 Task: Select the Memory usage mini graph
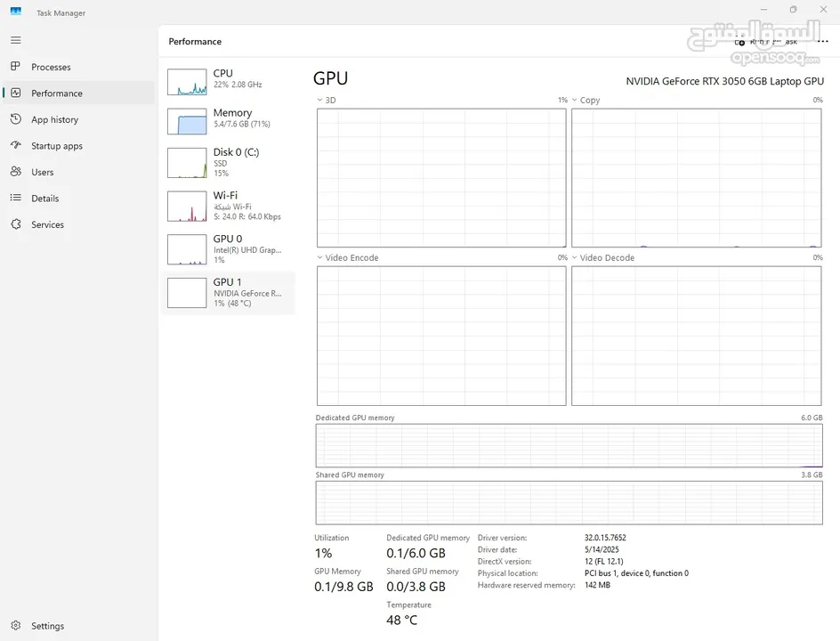point(187,122)
